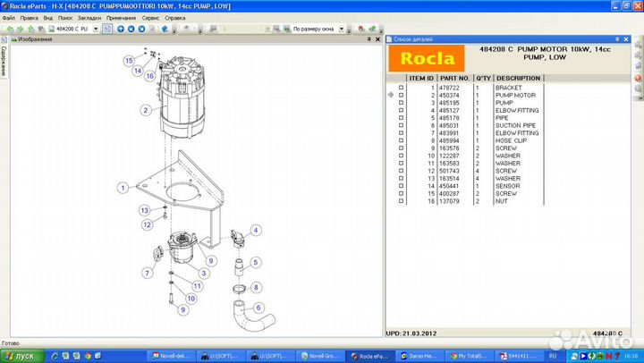Click callout number 2 on the diagram
The image size is (644, 363).
pyautogui.click(x=145, y=111)
